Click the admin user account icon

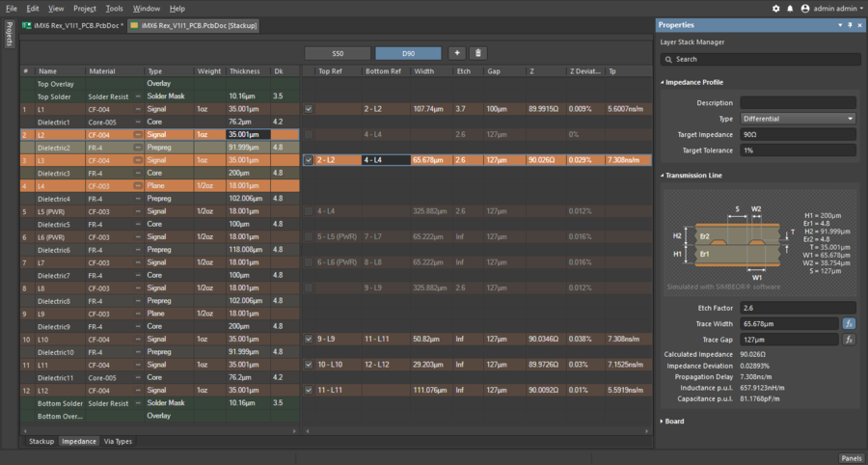pos(805,8)
